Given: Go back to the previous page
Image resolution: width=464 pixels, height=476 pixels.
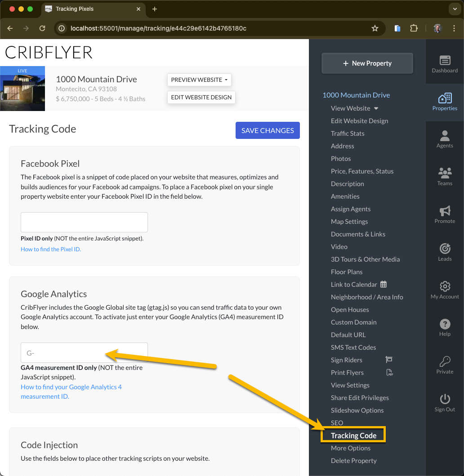Looking at the screenshot, I should 10,28.
